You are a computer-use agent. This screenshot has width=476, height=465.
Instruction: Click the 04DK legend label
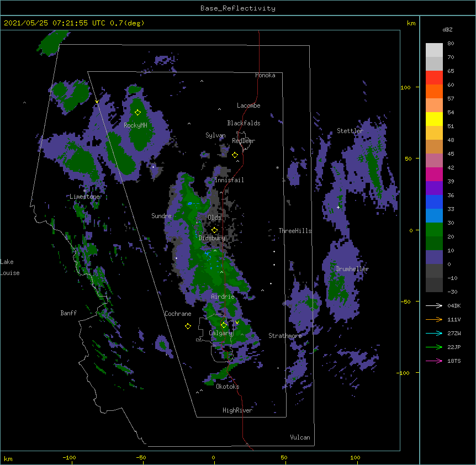click(454, 305)
